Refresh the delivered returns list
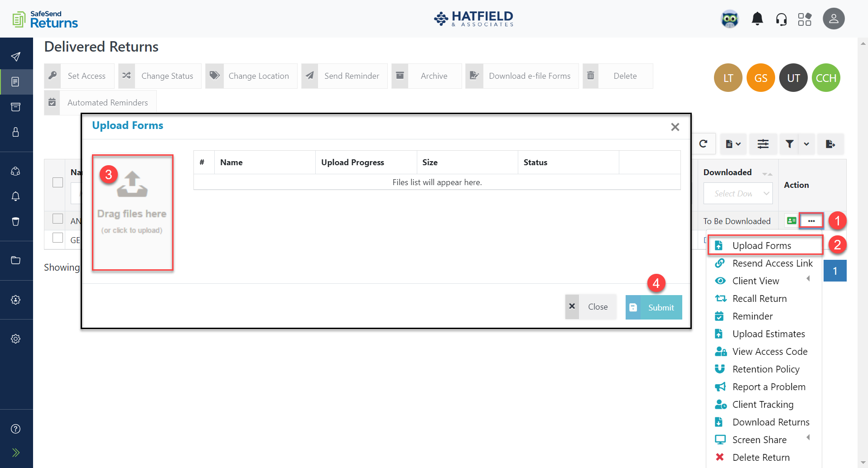868x468 pixels. (x=704, y=144)
